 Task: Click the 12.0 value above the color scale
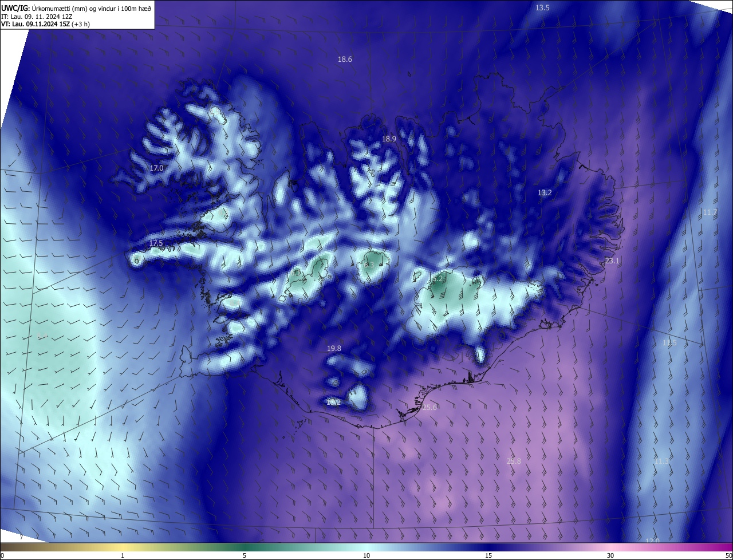click(x=652, y=541)
